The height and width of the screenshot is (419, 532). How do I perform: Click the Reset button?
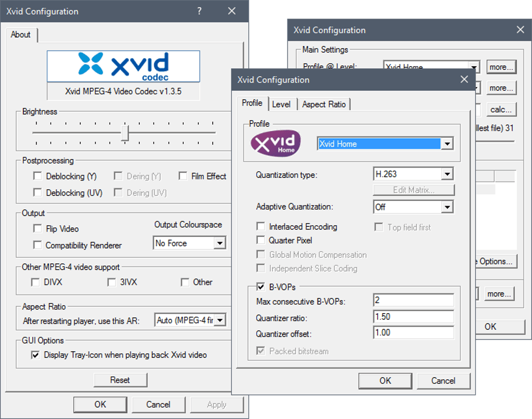pos(120,380)
